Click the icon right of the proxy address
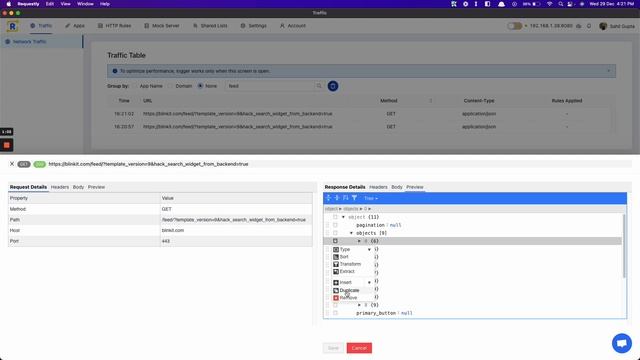Image resolution: width=640 pixels, height=360 pixels. [579, 26]
